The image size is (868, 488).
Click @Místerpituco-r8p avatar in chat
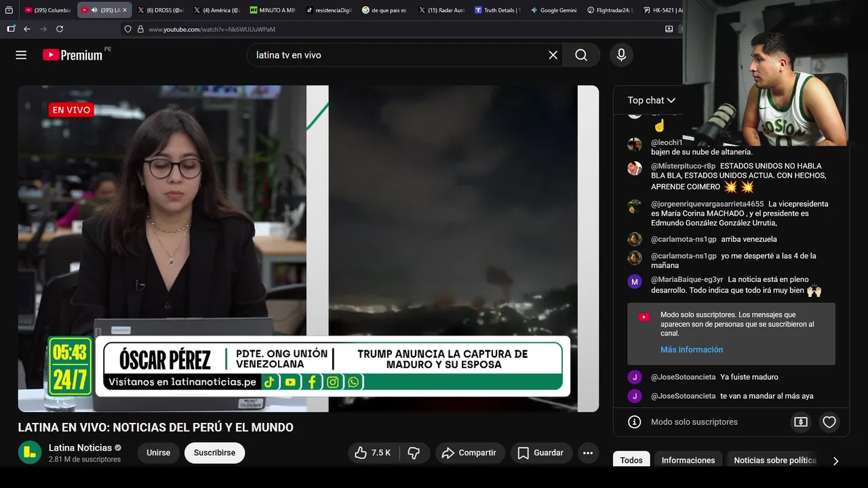coord(635,168)
